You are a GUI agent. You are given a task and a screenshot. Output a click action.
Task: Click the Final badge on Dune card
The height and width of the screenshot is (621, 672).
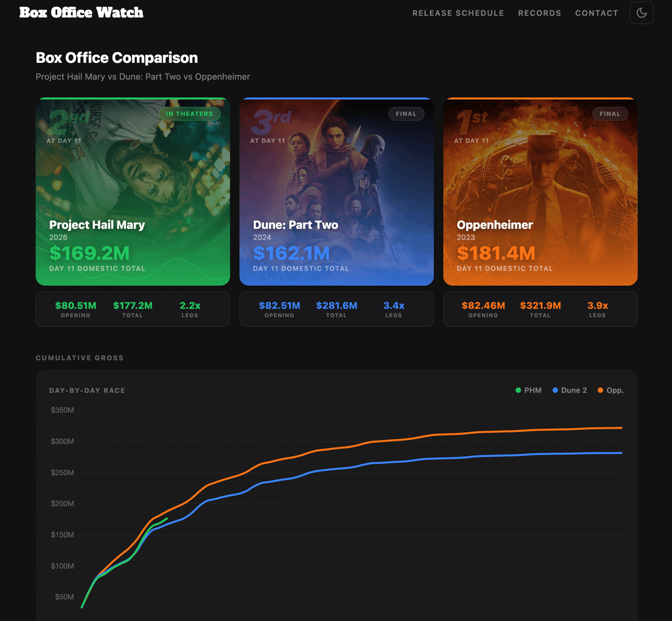(x=406, y=114)
